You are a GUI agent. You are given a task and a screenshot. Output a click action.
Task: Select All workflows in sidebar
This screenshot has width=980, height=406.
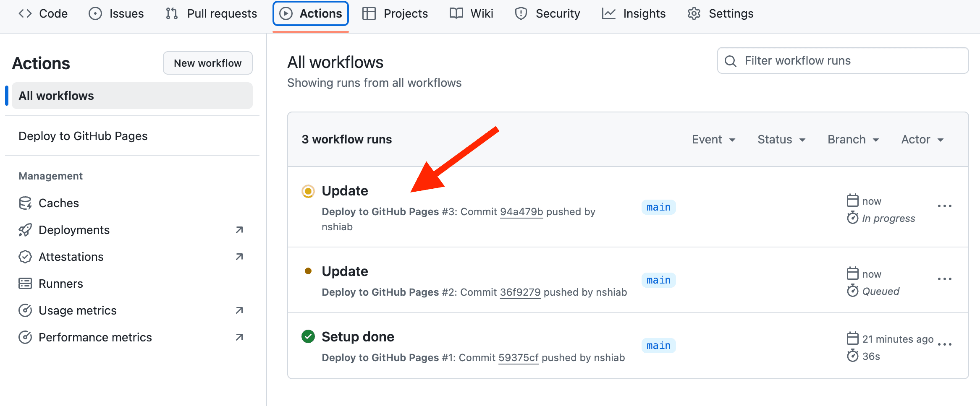tap(132, 96)
